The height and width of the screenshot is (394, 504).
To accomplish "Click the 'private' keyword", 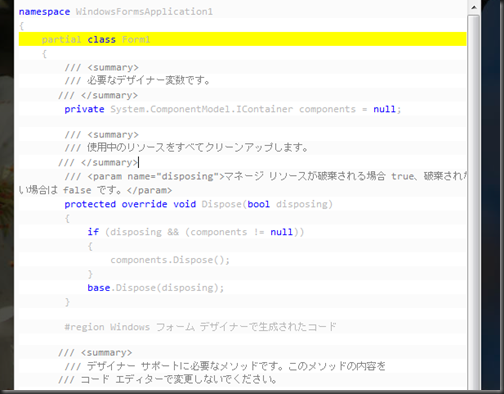I will (x=84, y=109).
